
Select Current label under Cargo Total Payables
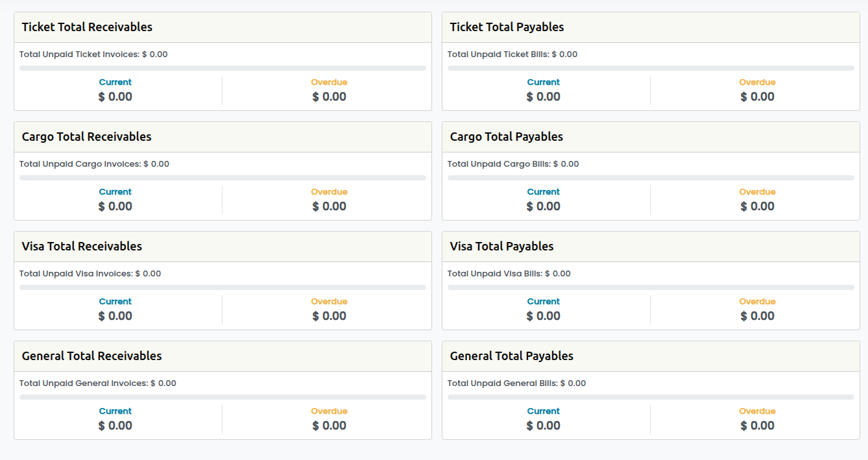click(544, 192)
